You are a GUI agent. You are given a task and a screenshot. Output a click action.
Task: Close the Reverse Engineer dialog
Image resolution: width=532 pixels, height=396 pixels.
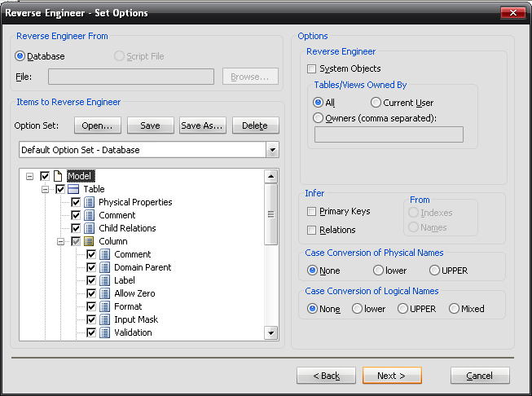pyautogui.click(x=513, y=13)
